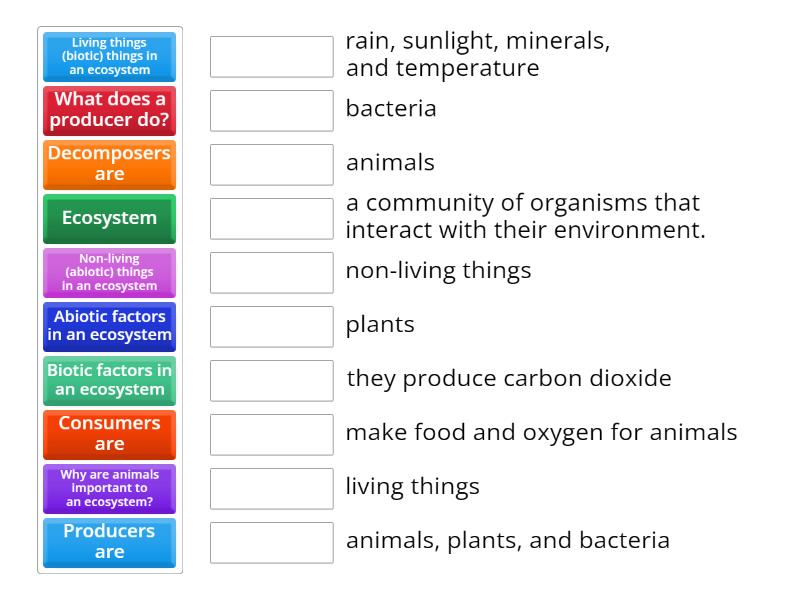Click 'make food and oxygen for animals' text

click(x=541, y=433)
